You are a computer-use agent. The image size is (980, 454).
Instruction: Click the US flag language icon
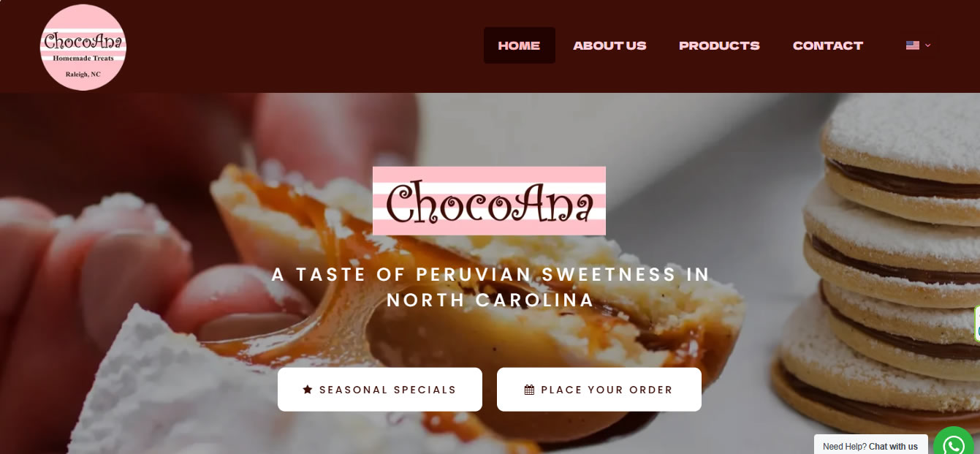[912, 45]
